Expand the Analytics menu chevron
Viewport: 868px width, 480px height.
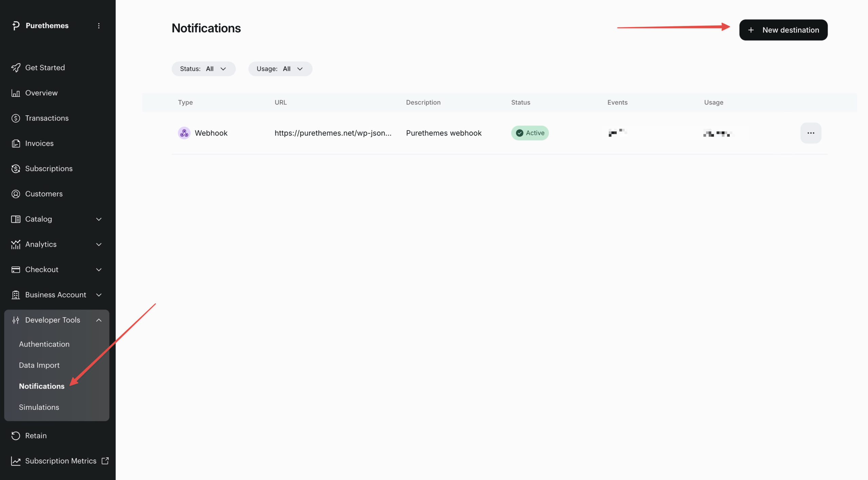coord(99,244)
